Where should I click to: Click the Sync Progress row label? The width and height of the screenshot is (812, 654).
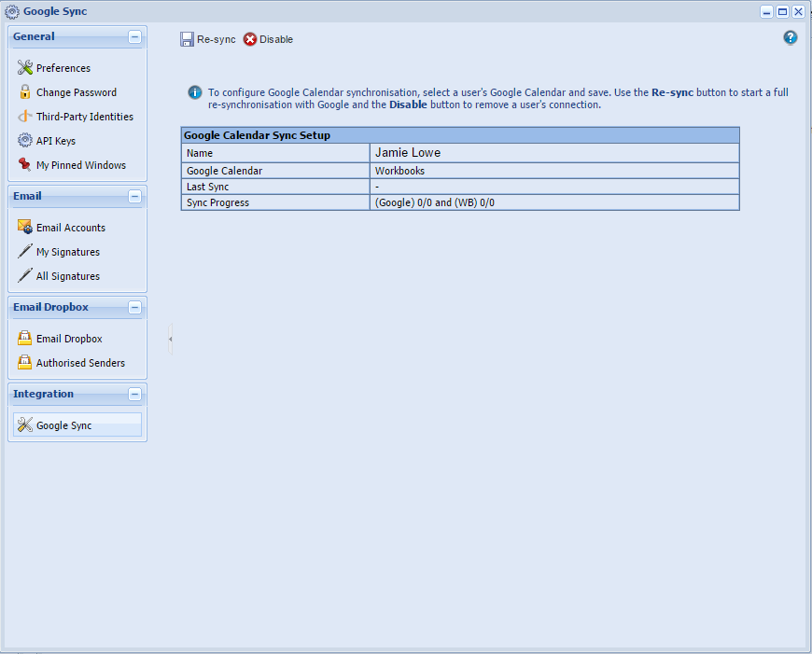(x=217, y=203)
